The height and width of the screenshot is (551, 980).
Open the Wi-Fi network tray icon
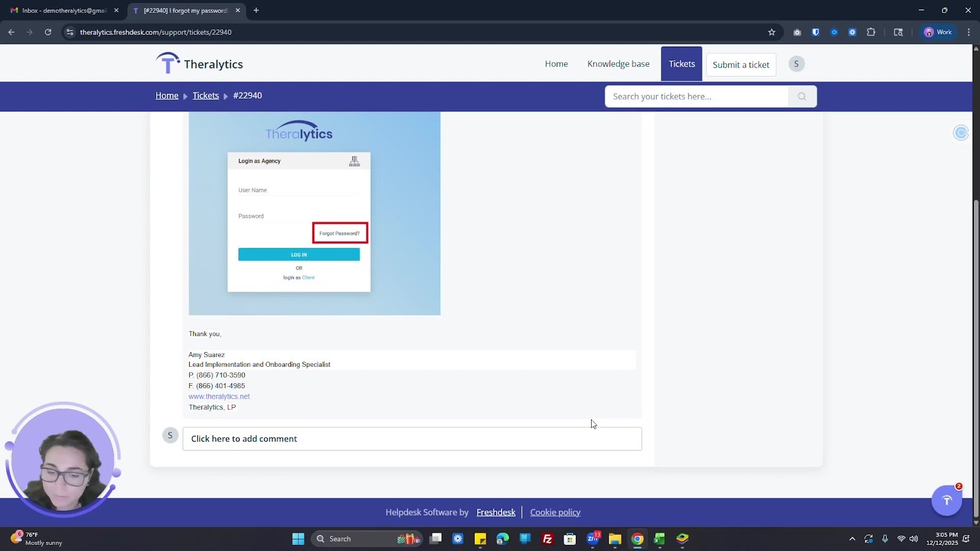[901, 539]
